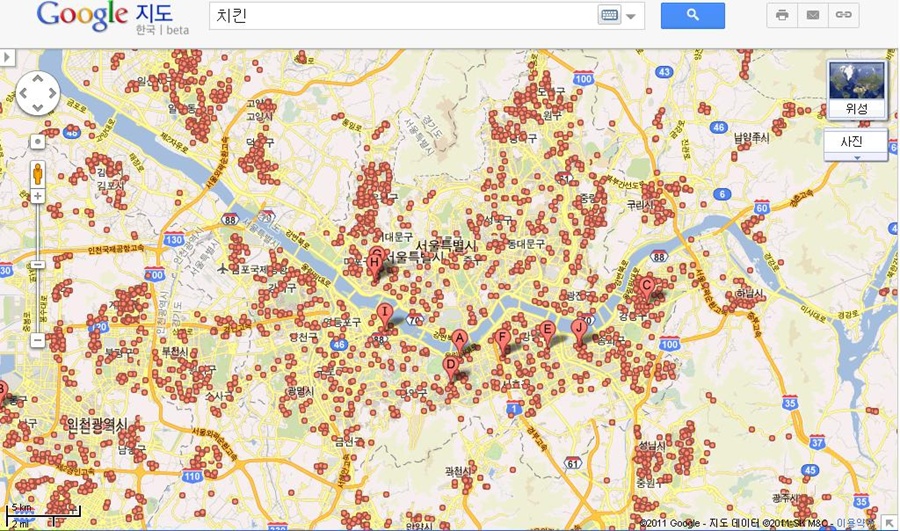Click the 남양주시 label
Screen dimensions: 900x531
pos(752,138)
